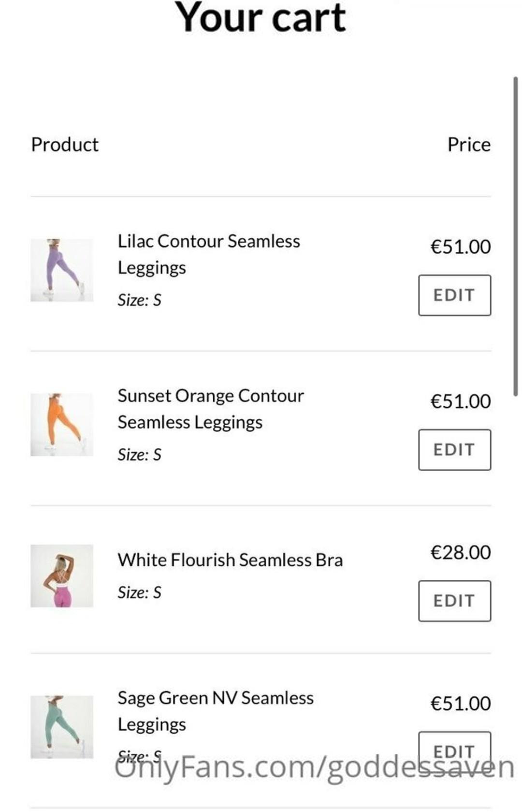Click the Your cart heading
Screen dimensions: 522x812
pos(261,18)
